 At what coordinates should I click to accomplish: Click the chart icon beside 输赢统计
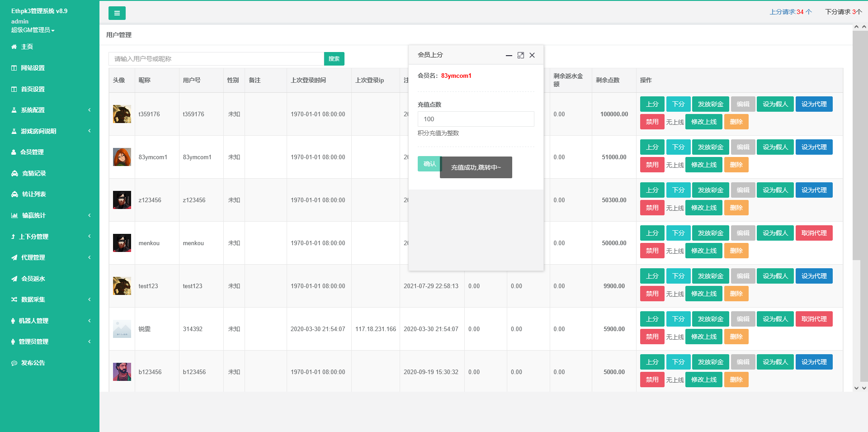coord(14,216)
